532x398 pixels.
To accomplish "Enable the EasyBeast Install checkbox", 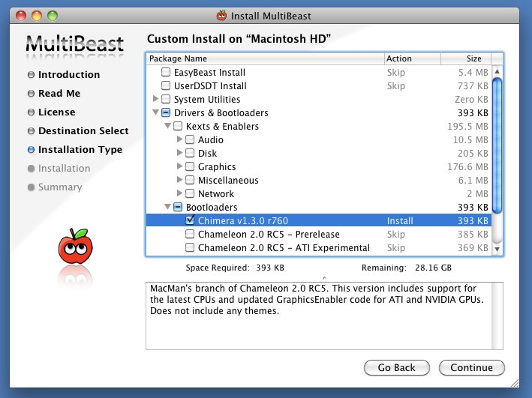I will click(166, 73).
